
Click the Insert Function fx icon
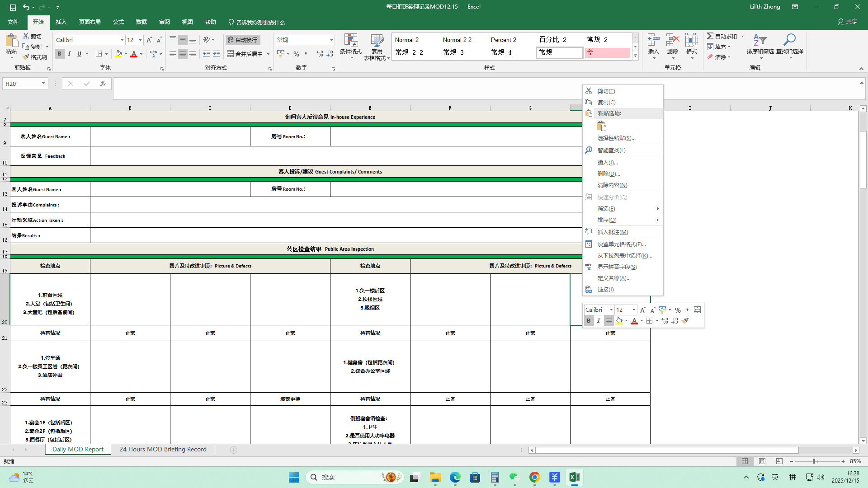coord(103,84)
